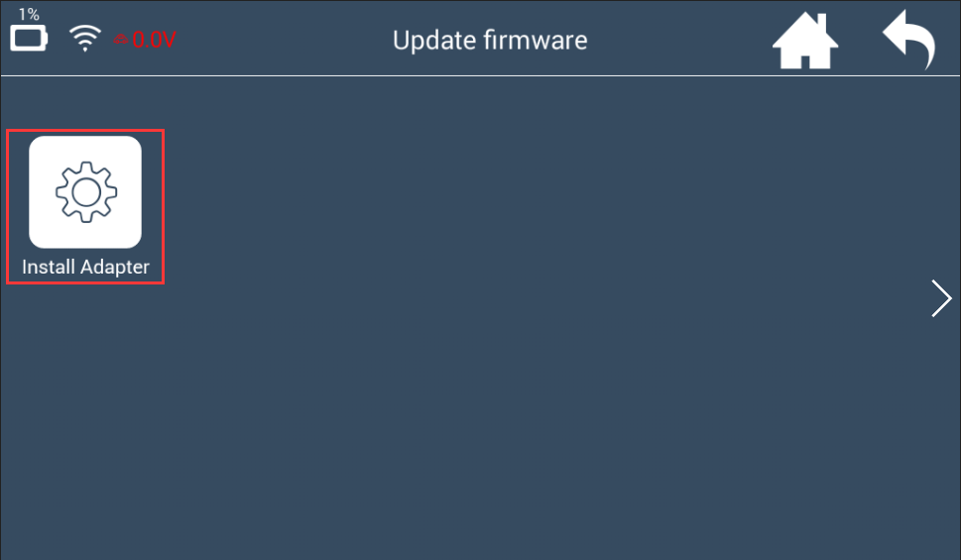
Task: Click the Install Adapter text label
Action: coord(85,268)
